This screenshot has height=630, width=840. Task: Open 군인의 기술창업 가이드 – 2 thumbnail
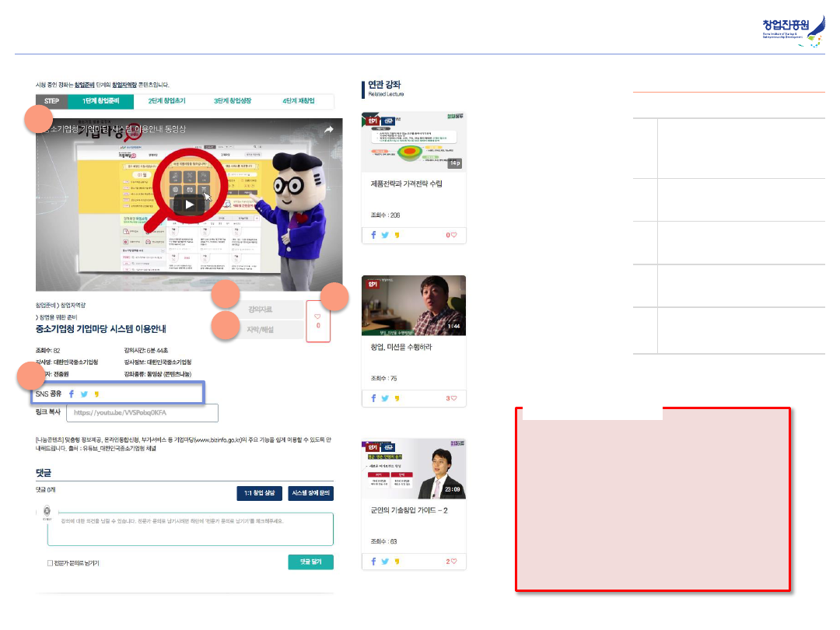(414, 469)
